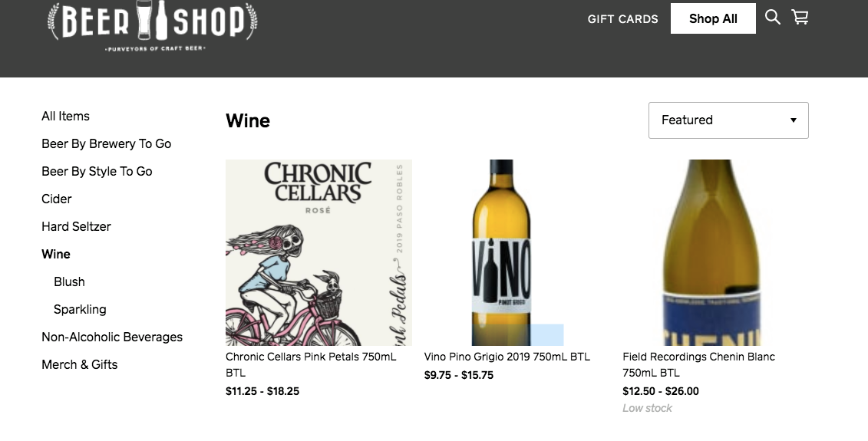Open the Featured sort dropdown

point(728,120)
